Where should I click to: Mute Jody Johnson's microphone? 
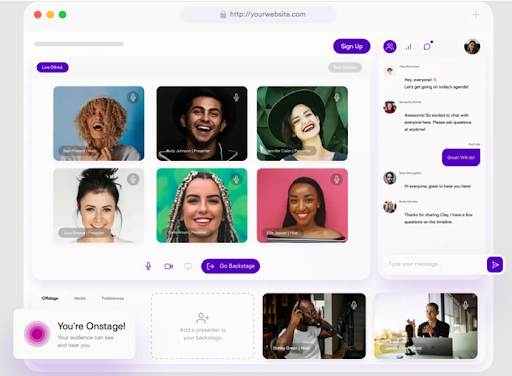(x=236, y=97)
